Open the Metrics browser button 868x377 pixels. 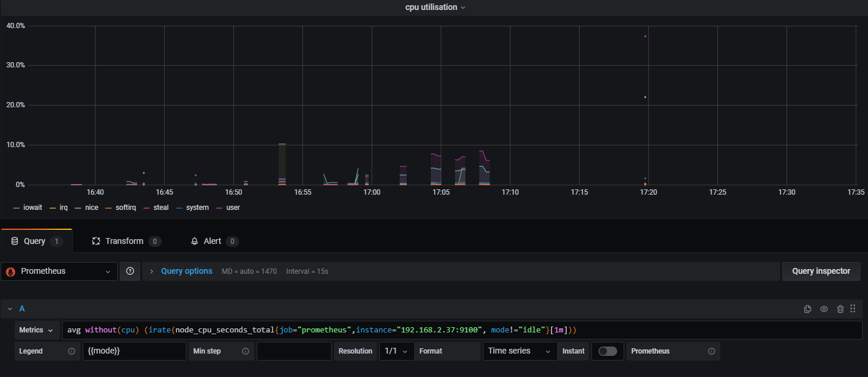(39, 330)
